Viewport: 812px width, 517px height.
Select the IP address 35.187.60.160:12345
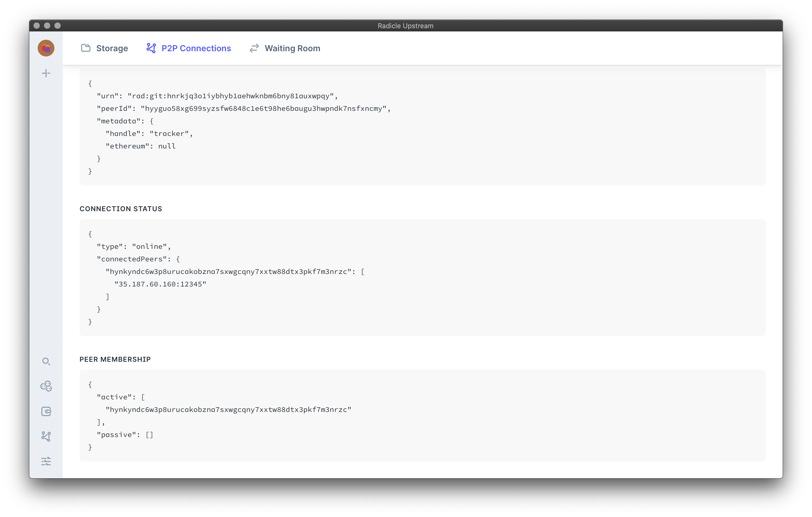coord(161,284)
